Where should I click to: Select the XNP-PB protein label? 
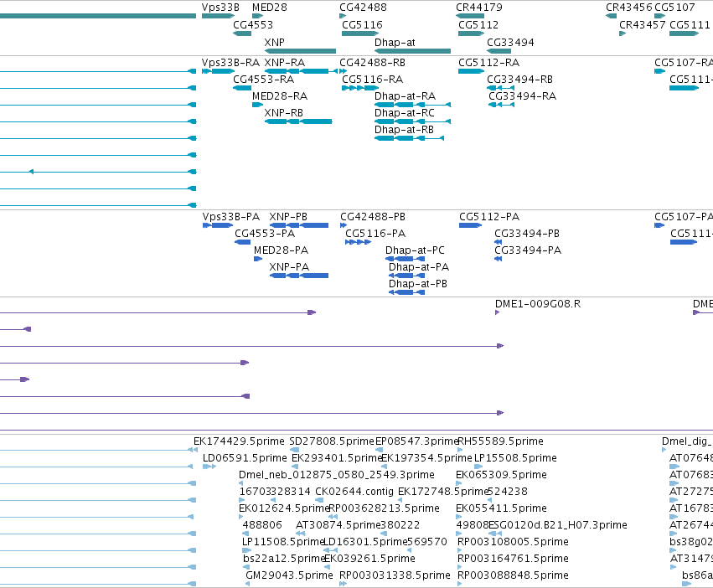pyautogui.click(x=288, y=217)
